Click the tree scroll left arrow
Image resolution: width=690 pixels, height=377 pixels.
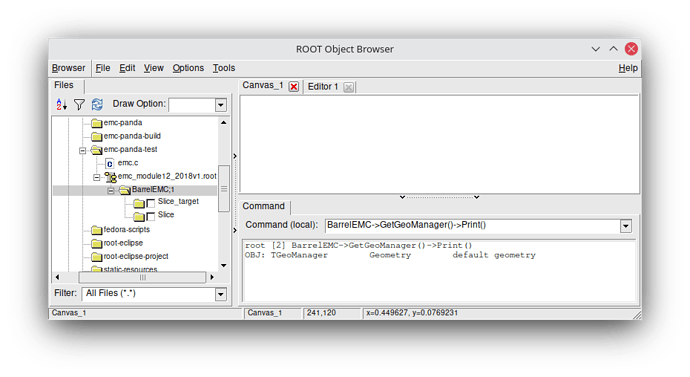(x=57, y=278)
